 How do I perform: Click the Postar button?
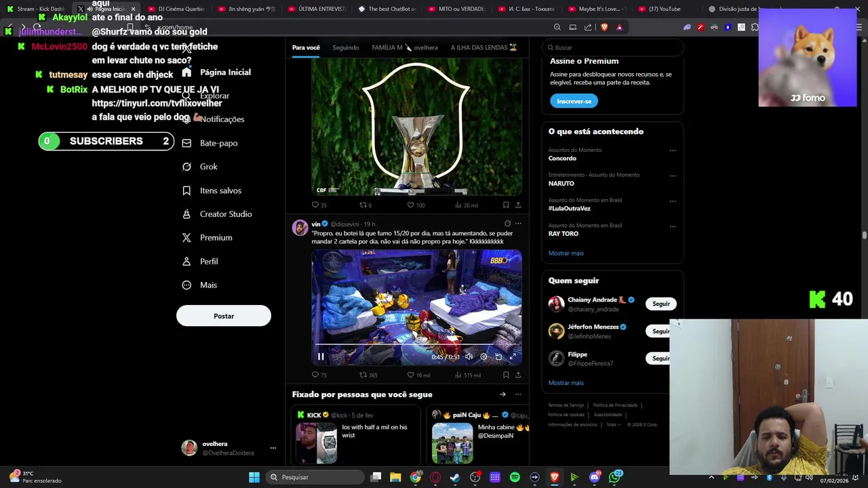click(224, 316)
